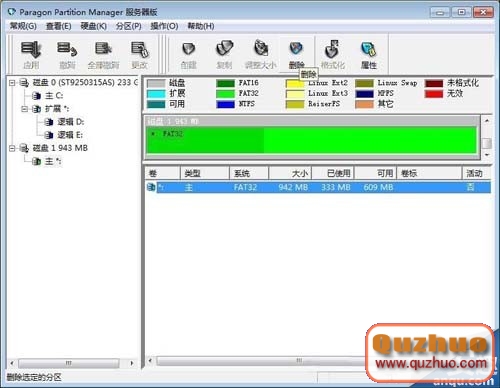Click the disk map scroll down arrow
This screenshot has width=500, height=388.
[487, 155]
